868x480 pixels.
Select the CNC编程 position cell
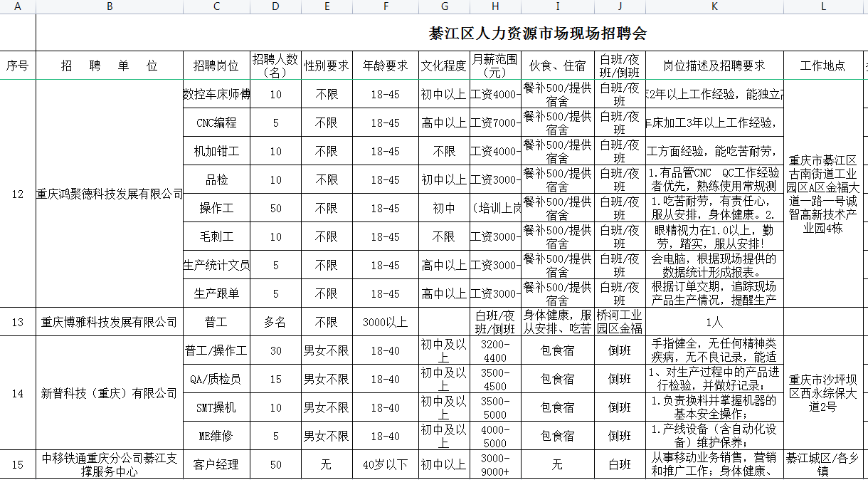[x=216, y=122]
